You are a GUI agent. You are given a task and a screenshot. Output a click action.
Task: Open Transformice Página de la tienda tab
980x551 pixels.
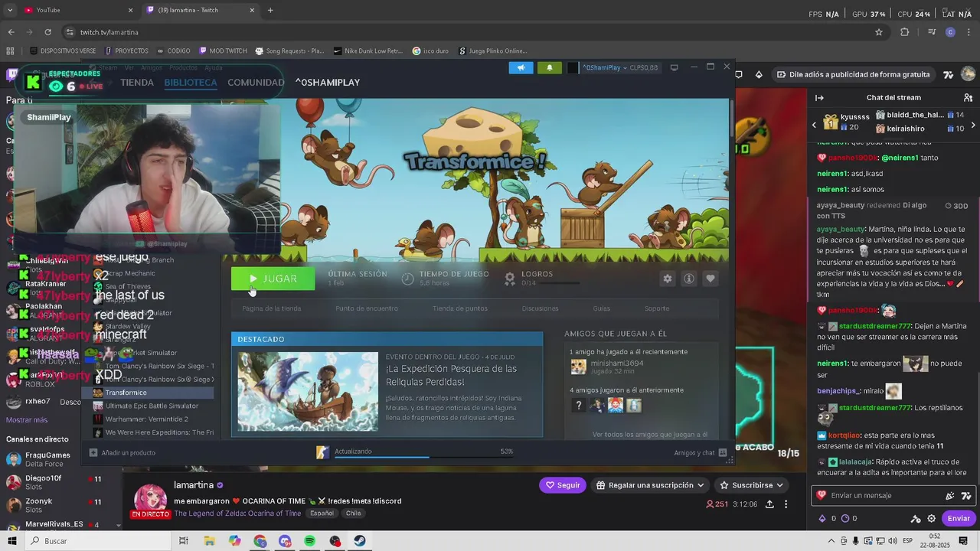tap(272, 308)
